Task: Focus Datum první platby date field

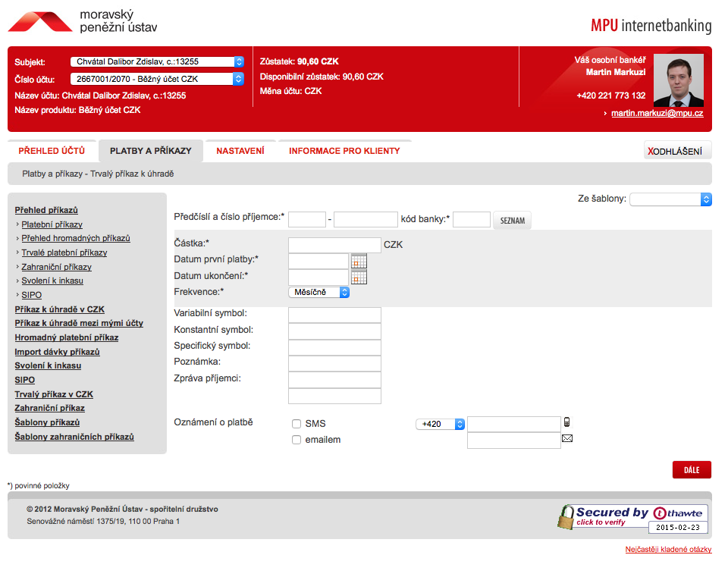Action: pyautogui.click(x=318, y=262)
